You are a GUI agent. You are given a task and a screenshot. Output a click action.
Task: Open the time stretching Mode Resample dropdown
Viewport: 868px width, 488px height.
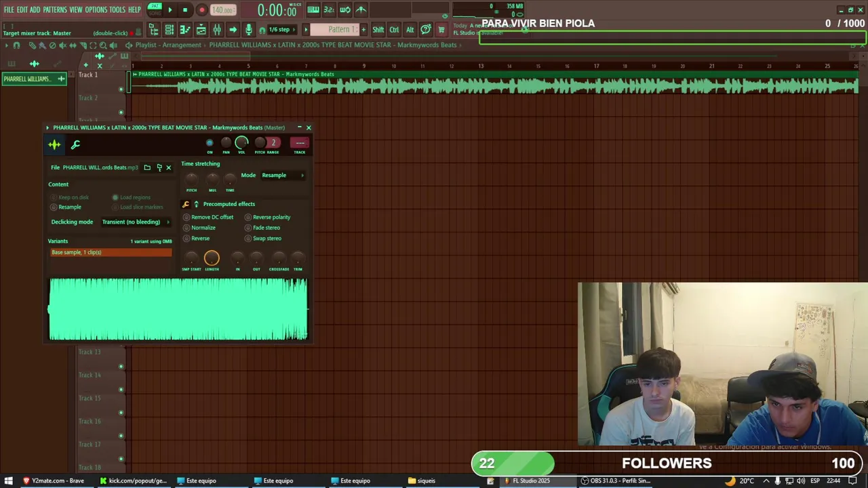[x=282, y=176]
